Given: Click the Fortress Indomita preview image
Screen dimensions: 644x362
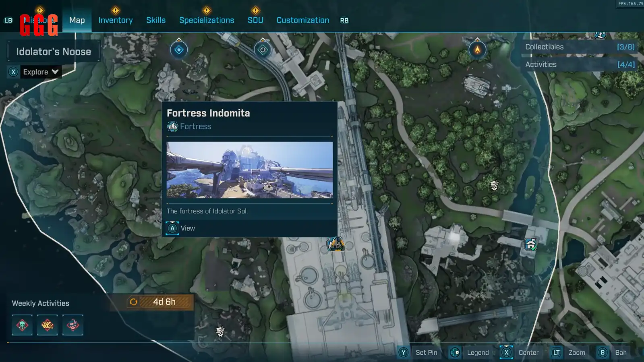Looking at the screenshot, I should point(250,170).
